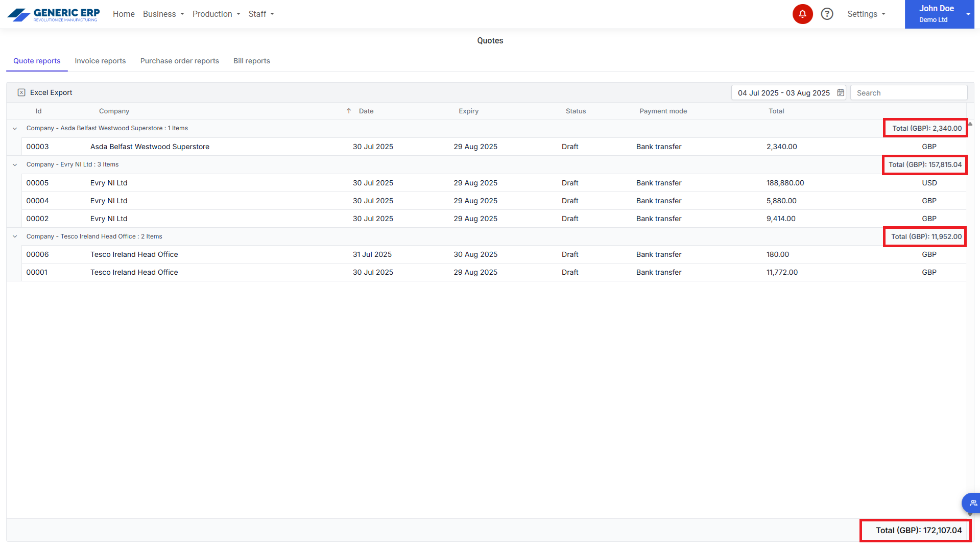Click the red notification bell icon
The height and width of the screenshot is (550, 980).
click(x=802, y=14)
